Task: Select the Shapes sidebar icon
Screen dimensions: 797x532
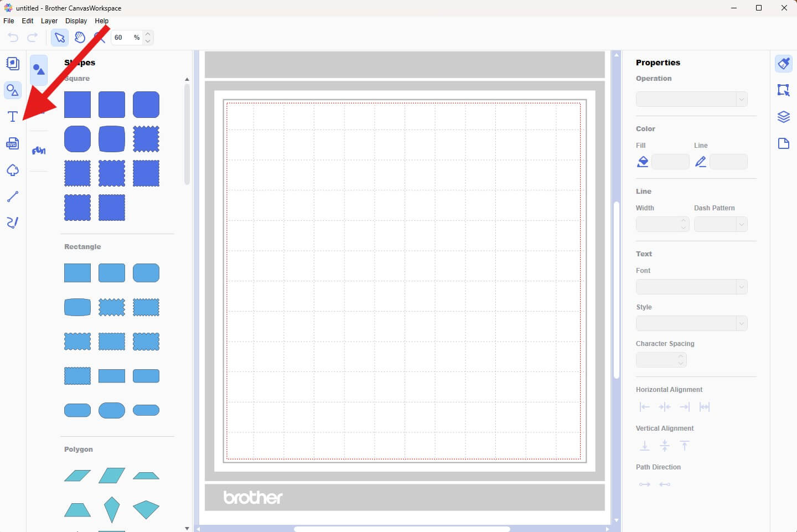Action: (x=12, y=90)
